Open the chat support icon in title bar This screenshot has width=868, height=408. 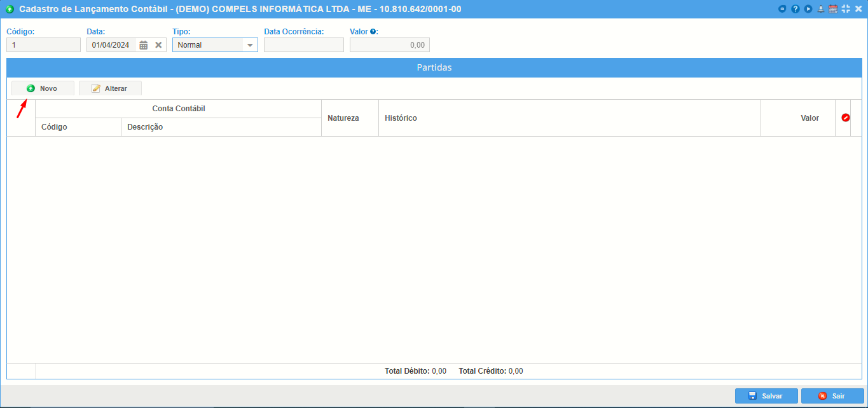[x=783, y=9]
